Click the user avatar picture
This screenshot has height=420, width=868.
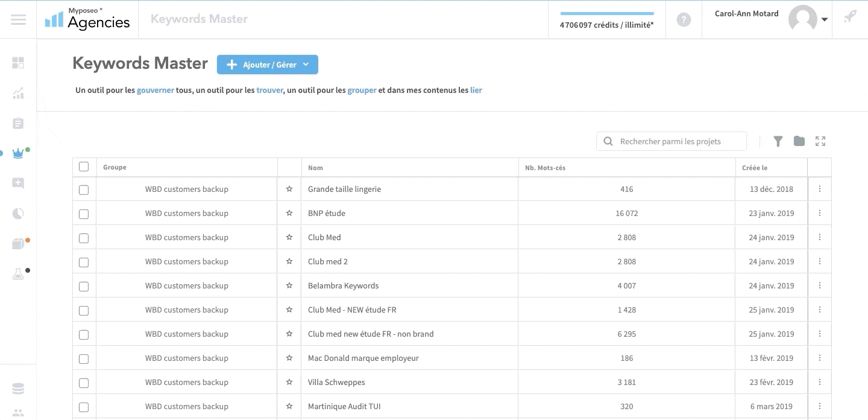(x=802, y=19)
